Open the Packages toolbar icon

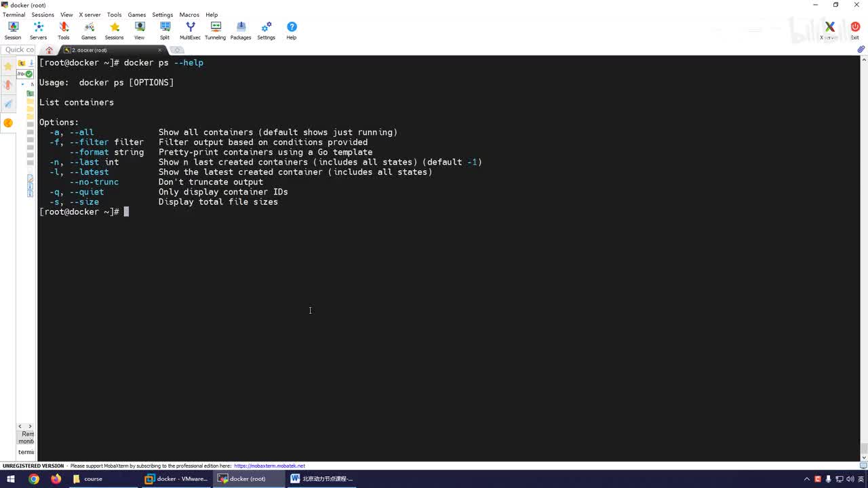tap(241, 30)
